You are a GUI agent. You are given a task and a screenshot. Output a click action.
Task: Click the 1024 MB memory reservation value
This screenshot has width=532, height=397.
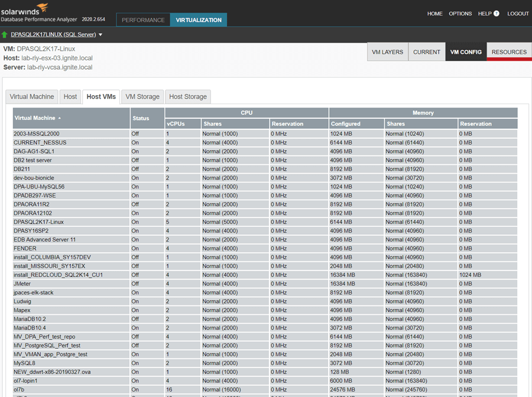471,275
